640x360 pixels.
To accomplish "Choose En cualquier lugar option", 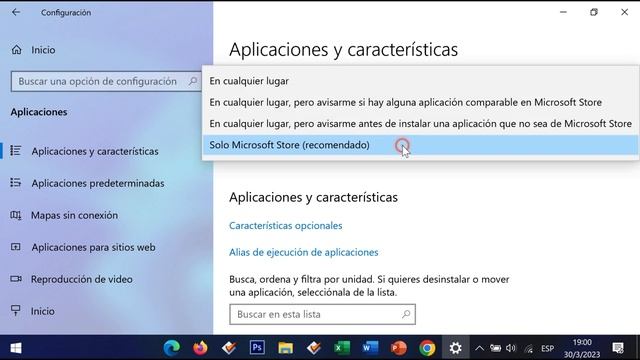I will coord(420,81).
